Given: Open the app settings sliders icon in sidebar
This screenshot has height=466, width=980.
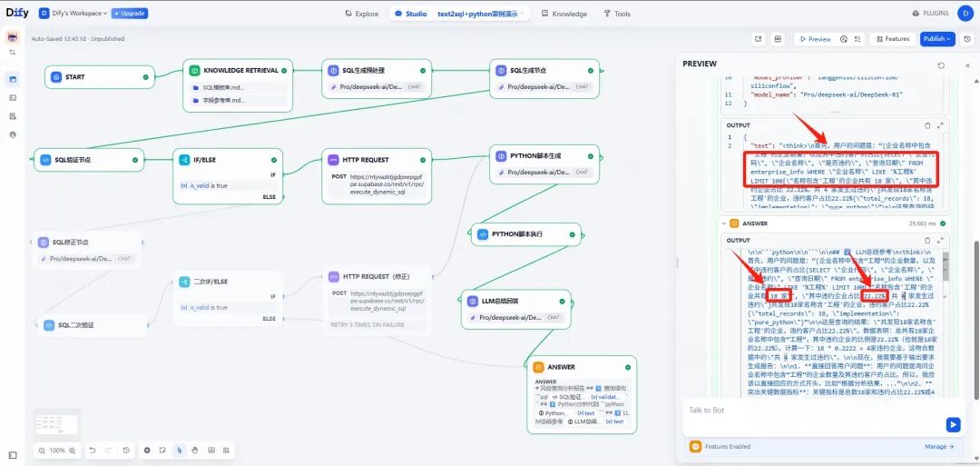Looking at the screenshot, I should coord(13,53).
